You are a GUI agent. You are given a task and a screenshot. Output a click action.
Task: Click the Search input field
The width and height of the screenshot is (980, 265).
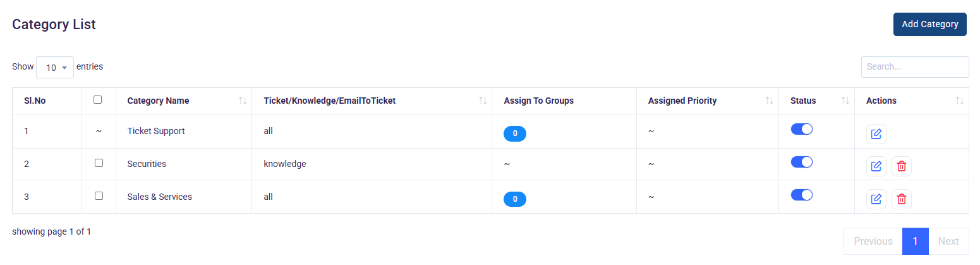[x=914, y=66]
